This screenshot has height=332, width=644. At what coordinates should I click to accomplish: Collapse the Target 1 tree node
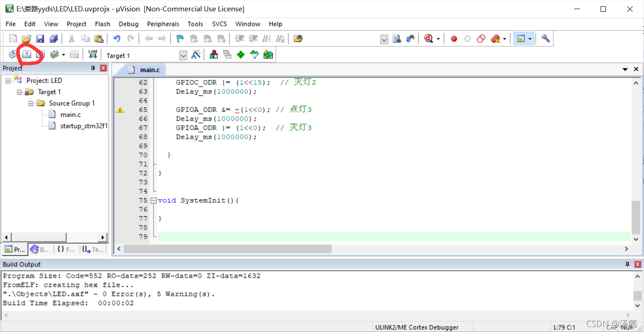pyautogui.click(x=19, y=92)
